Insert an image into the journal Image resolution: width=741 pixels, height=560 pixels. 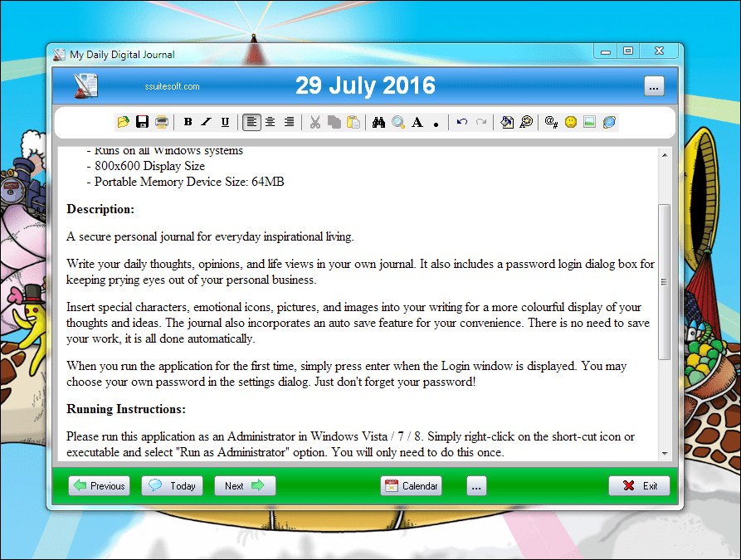(589, 122)
